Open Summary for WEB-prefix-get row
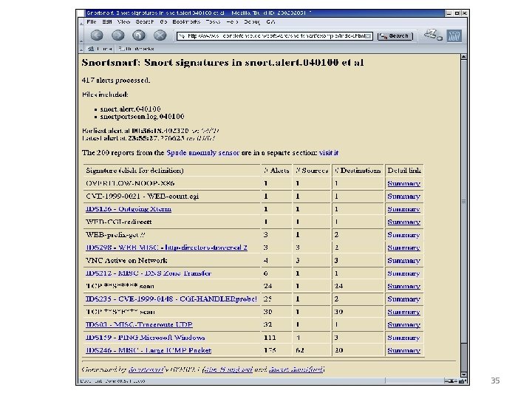This screenshot has width=532, height=399. click(403, 235)
